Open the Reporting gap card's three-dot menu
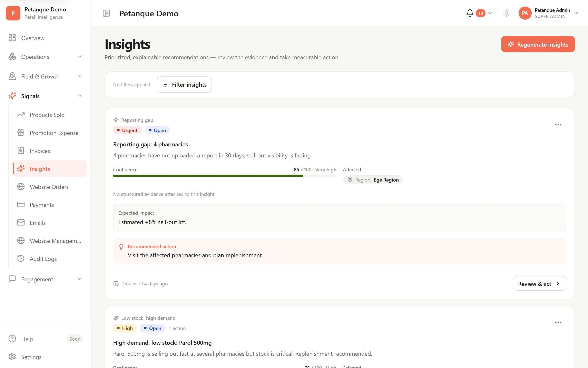 point(558,125)
